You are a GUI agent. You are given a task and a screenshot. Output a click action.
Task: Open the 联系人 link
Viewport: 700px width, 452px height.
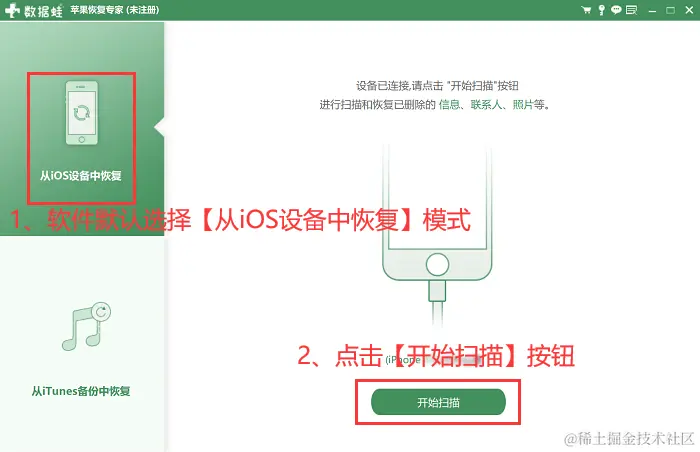486,105
